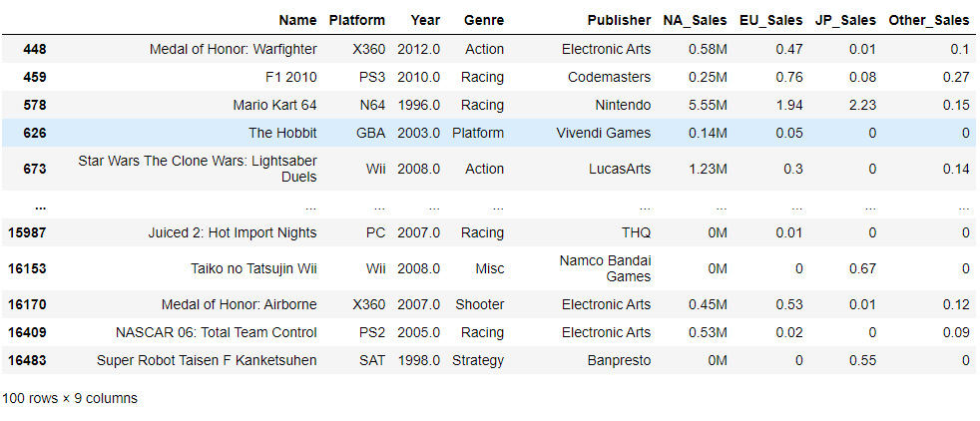
Task: Click the Platform column header
Action: tap(357, 20)
